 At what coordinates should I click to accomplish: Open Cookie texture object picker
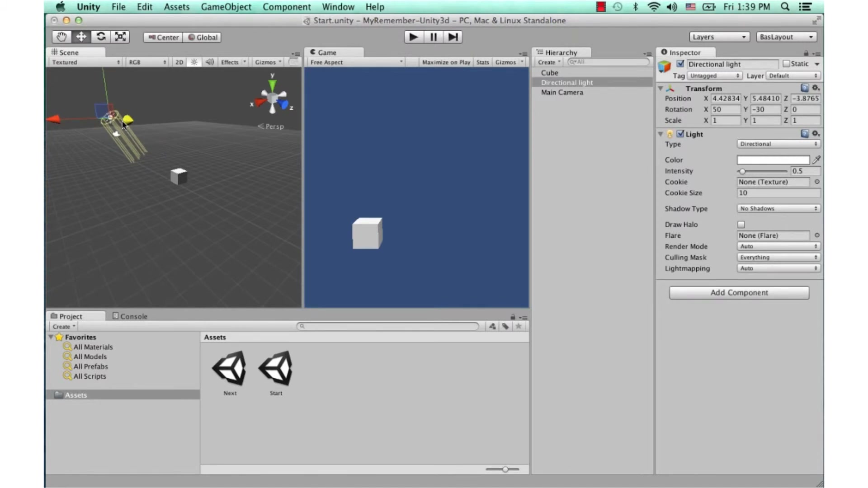click(817, 182)
